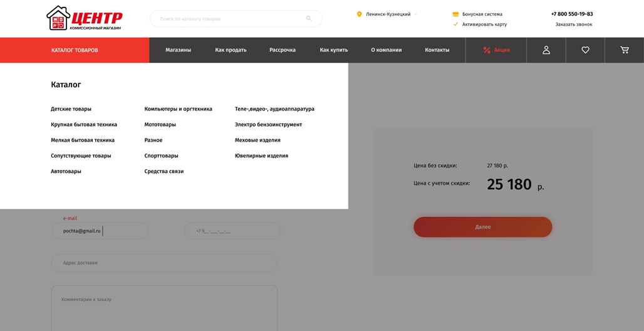Open the Магазины menu item
644x331 pixels.
[178, 50]
